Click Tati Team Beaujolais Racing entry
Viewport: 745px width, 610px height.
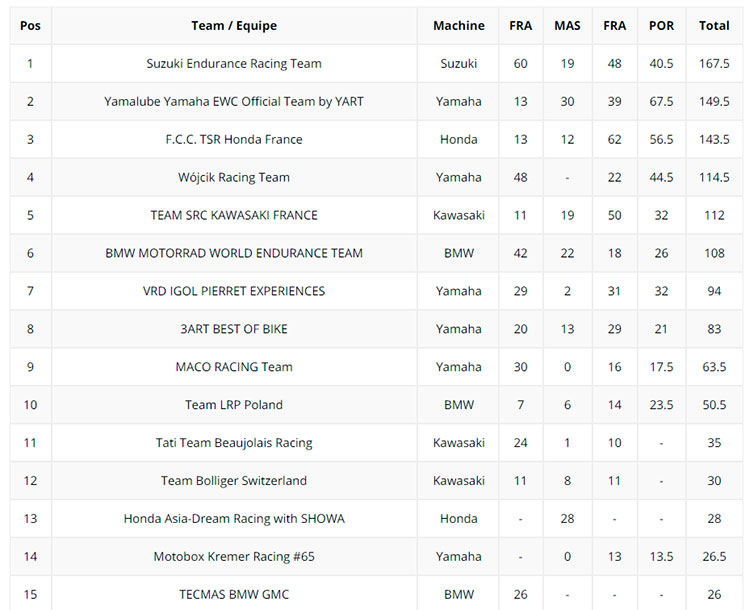(x=234, y=443)
